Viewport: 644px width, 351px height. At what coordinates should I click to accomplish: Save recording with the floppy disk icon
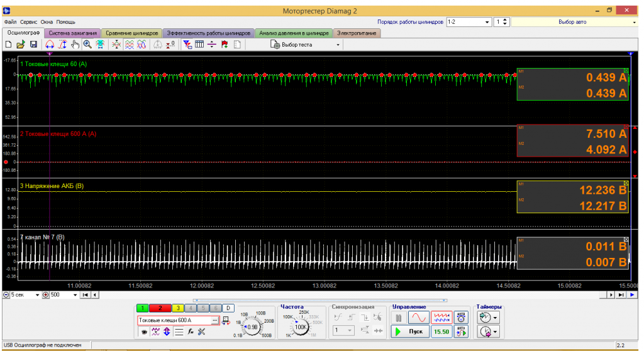tap(33, 45)
